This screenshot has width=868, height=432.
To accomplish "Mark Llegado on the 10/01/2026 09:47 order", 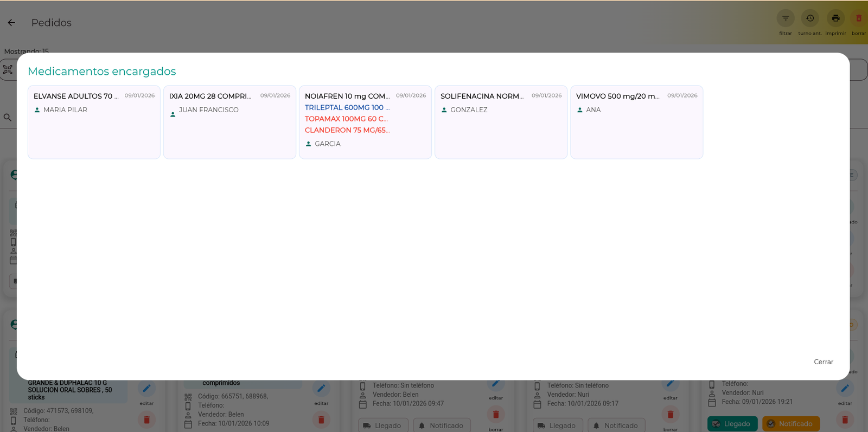I will pyautogui.click(x=383, y=425).
